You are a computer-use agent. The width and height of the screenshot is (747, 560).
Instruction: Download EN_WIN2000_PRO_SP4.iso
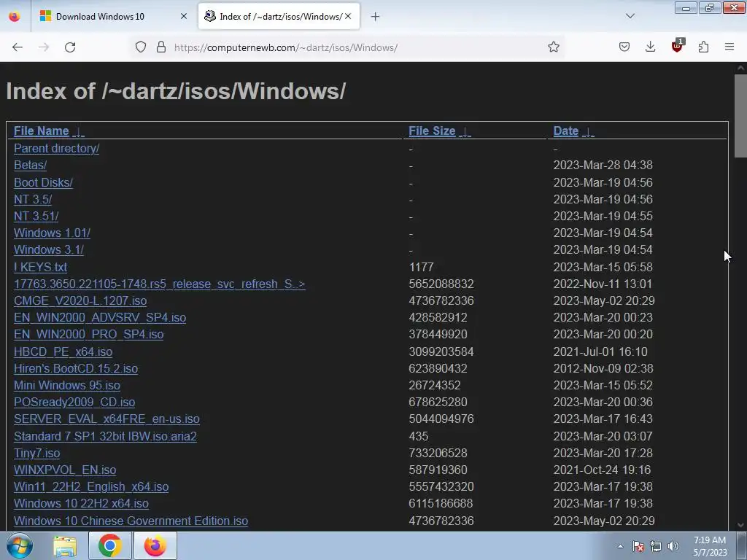88,334
